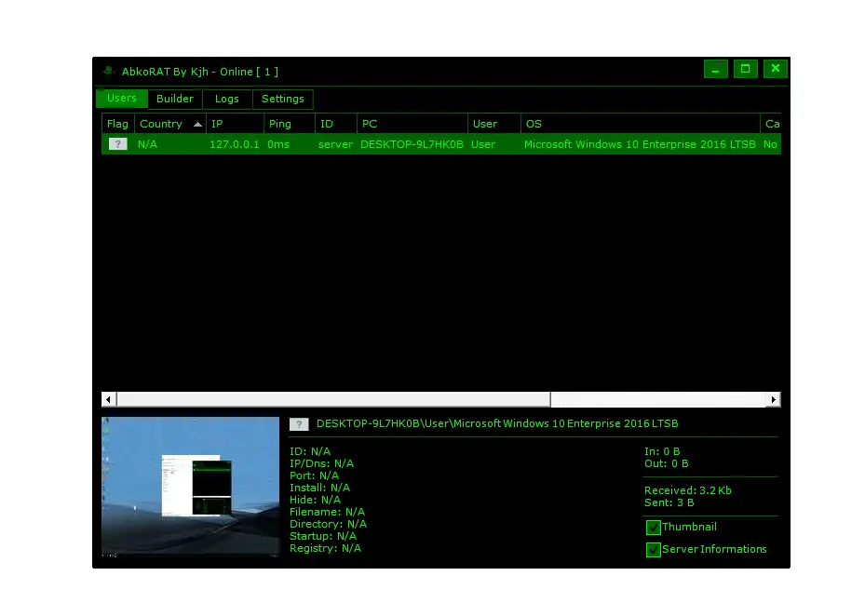Click the flag icon beside DESKTOP-9L7HK0B details header
Image resolution: width=865 pixels, height=616 pixels.
(299, 424)
